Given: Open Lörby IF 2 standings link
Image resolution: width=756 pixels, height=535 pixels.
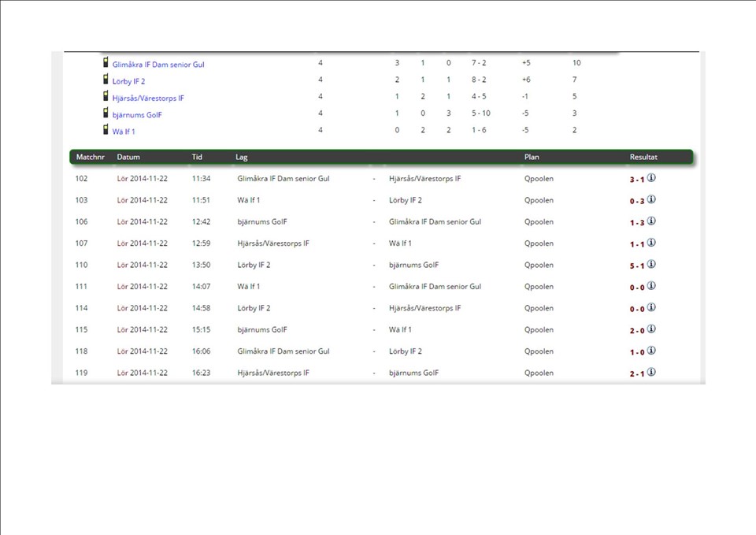Looking at the screenshot, I should click(x=128, y=81).
